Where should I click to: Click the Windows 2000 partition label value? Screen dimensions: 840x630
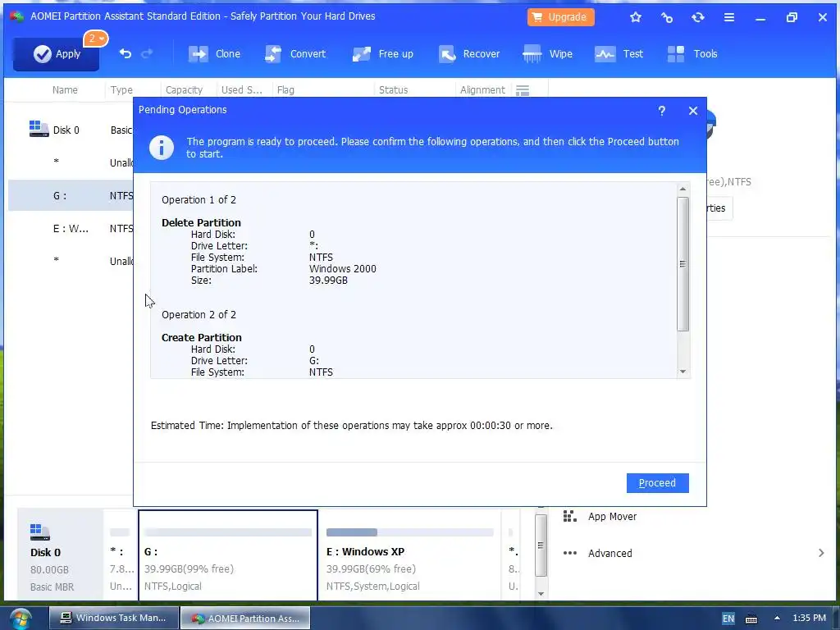342,269
